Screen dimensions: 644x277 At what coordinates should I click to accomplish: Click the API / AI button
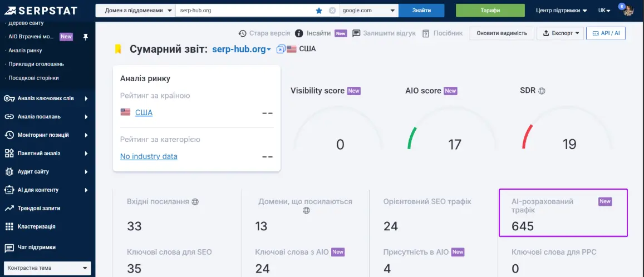606,33
